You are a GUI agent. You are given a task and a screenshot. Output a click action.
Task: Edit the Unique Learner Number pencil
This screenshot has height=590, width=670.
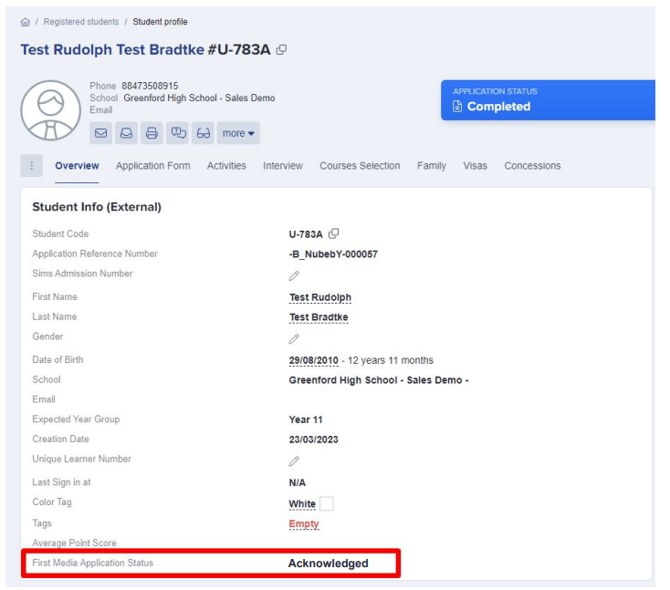(x=294, y=462)
